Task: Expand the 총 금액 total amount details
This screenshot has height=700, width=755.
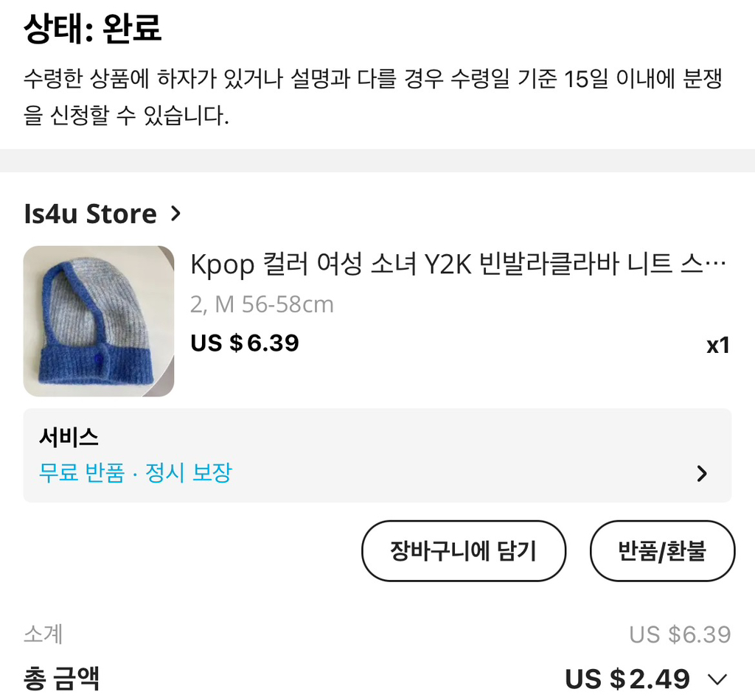Action: coord(714,677)
